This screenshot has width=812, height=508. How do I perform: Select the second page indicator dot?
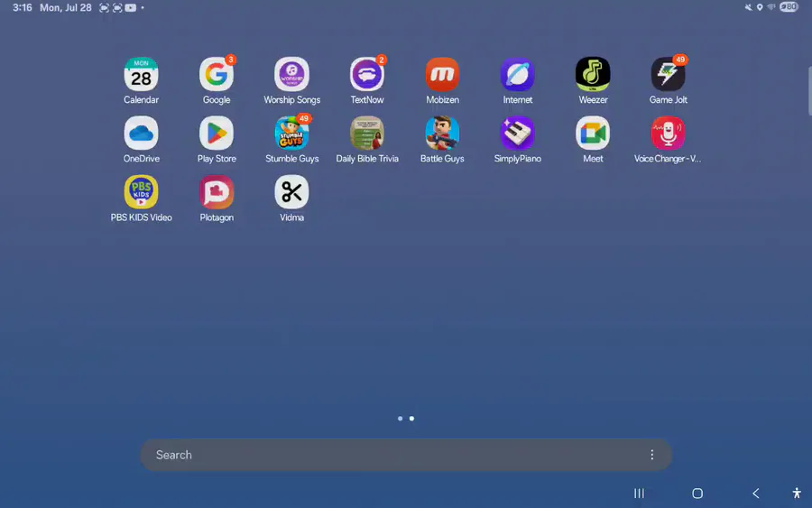411,419
